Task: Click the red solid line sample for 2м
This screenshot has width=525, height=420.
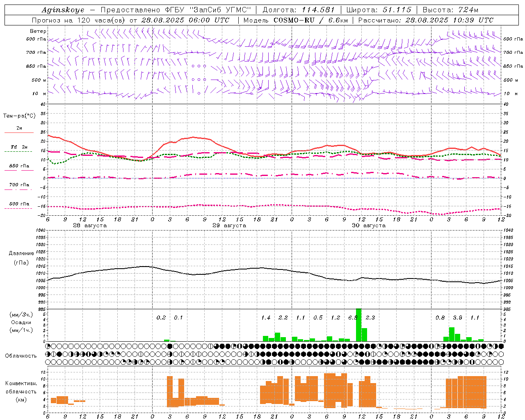Action: click(x=19, y=133)
